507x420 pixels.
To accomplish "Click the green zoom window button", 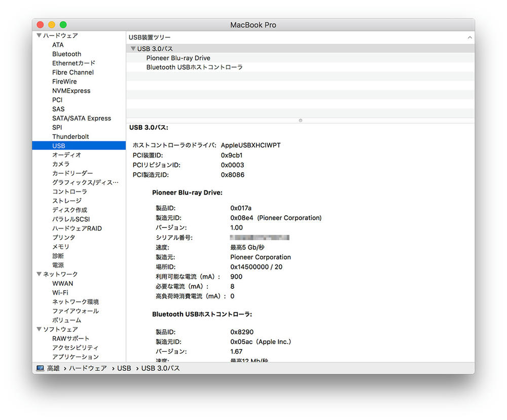I will point(63,24).
